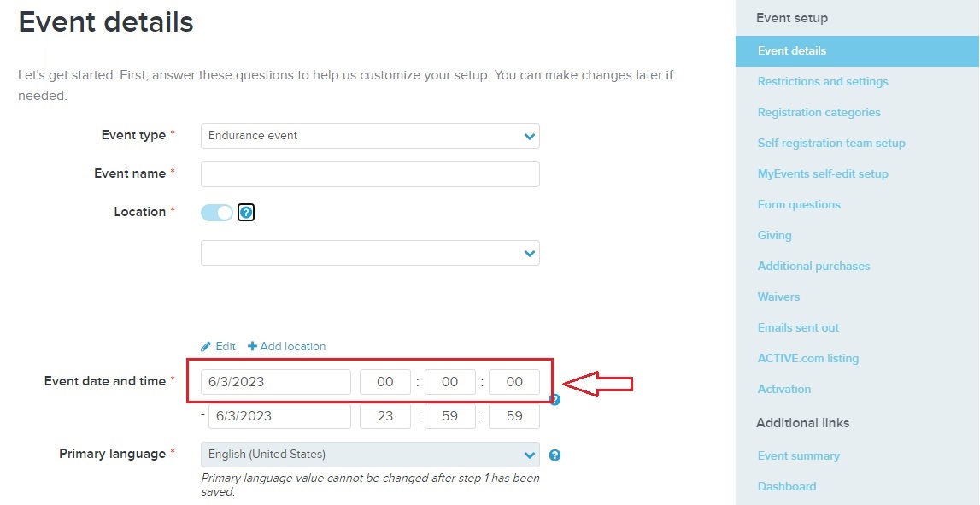Select the Event details sidebar item
The width and height of the screenshot is (980, 505).
(x=858, y=51)
